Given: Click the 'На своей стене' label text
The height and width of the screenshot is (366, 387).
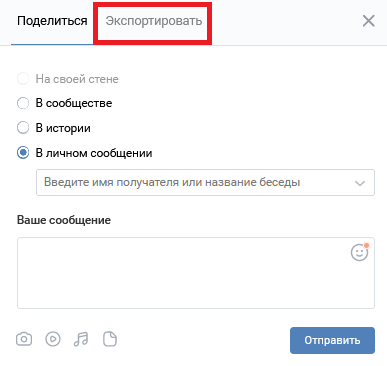Looking at the screenshot, I should (77, 79).
